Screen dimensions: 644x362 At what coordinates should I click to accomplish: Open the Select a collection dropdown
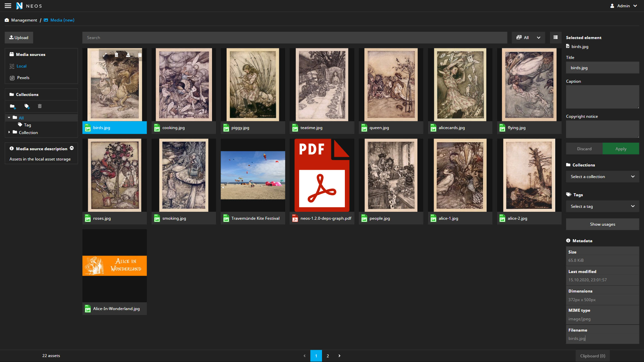602,176
